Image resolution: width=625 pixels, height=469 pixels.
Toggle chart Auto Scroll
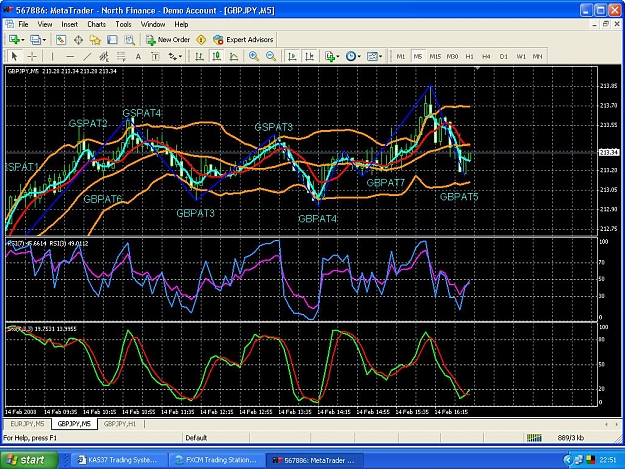[x=292, y=56]
